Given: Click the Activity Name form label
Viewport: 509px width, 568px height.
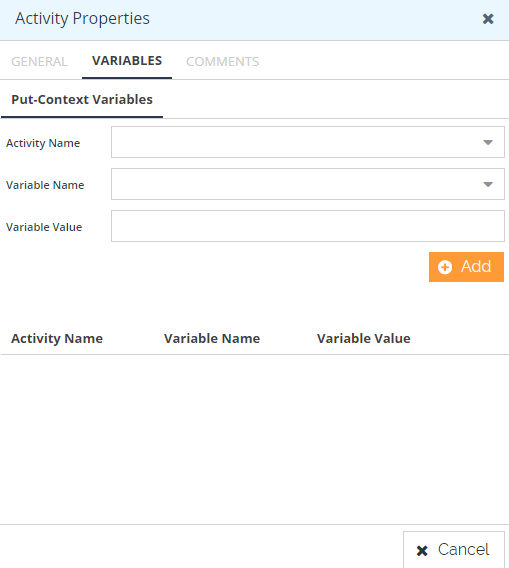Looking at the screenshot, I should (43, 143).
